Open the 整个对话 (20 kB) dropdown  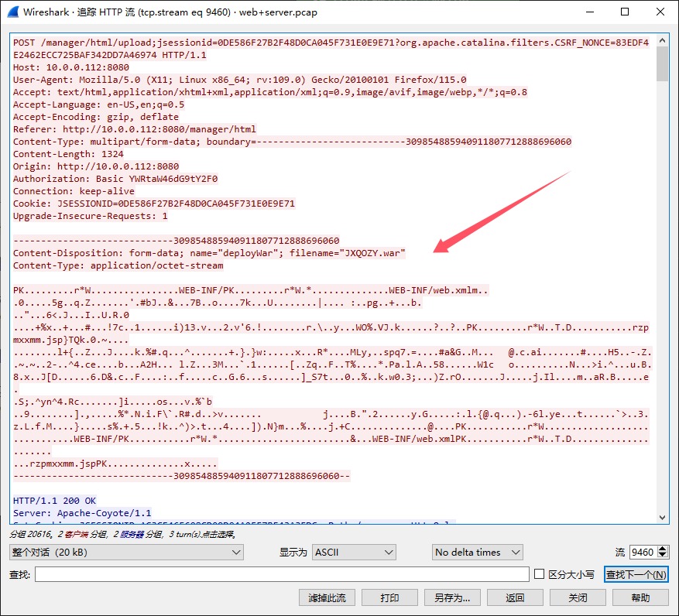click(127, 552)
